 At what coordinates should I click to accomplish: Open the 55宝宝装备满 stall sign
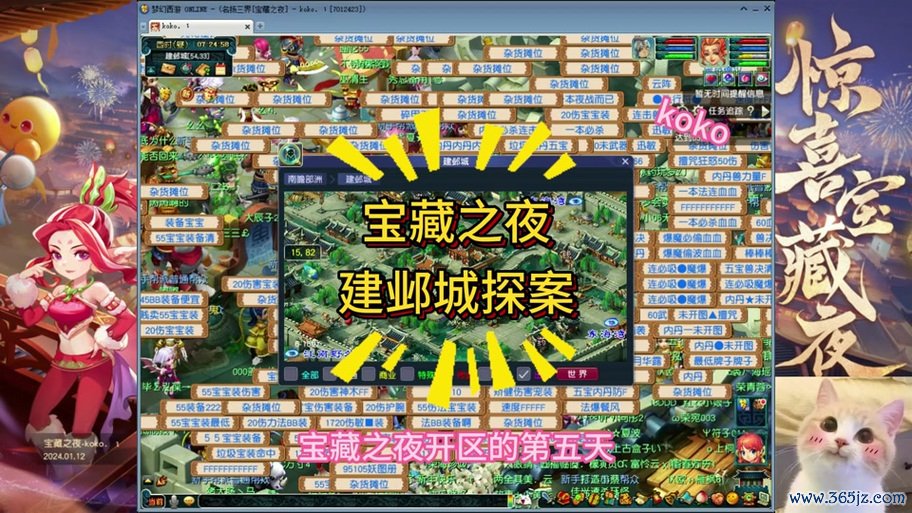coord(186,238)
